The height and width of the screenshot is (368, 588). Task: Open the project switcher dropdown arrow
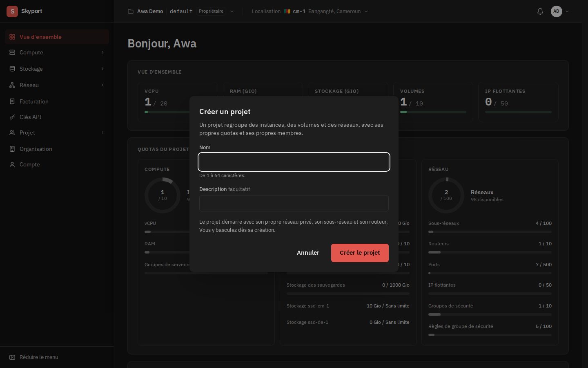pyautogui.click(x=232, y=11)
